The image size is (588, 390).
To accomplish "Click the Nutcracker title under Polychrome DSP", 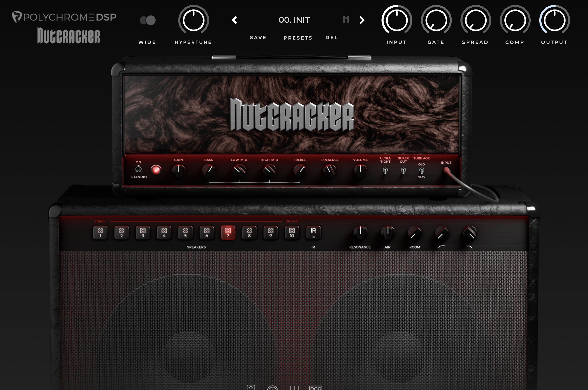I will coord(69,36).
